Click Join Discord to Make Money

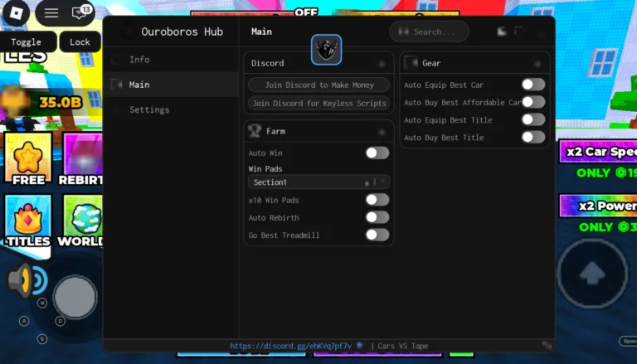pos(318,85)
